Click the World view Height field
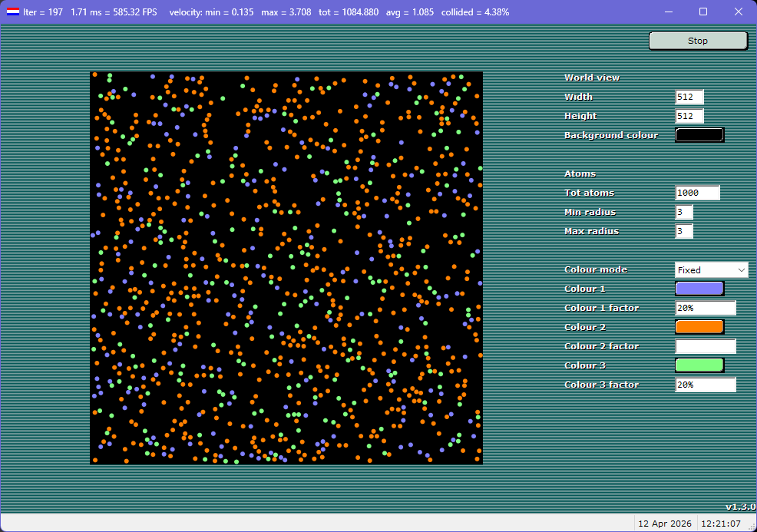This screenshot has height=532, width=757. click(x=689, y=117)
